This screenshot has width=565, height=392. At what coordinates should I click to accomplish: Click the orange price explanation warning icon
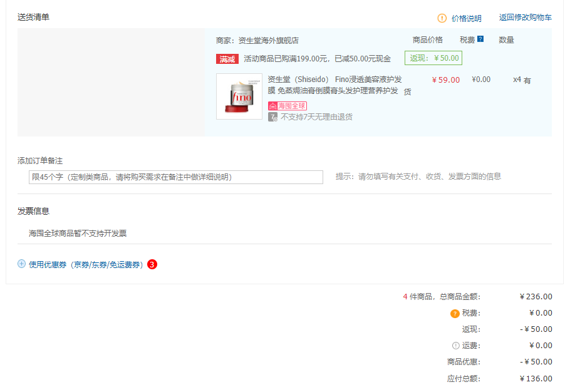point(442,18)
